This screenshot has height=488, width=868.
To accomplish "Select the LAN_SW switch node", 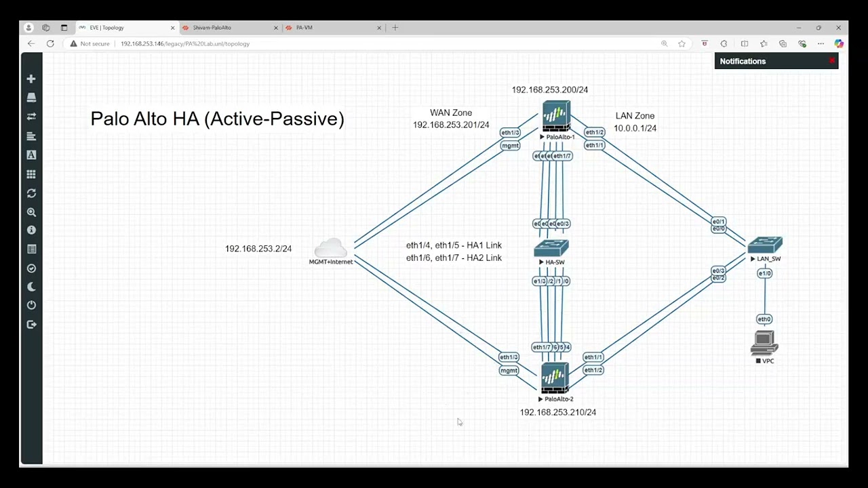I will 765,245.
